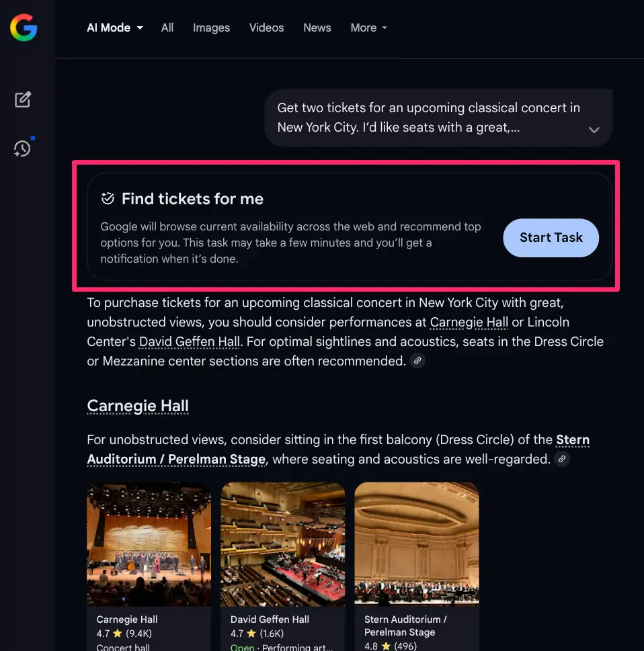The height and width of the screenshot is (651, 644).
Task: Open the David Geffen Hall inline link
Action: point(189,342)
